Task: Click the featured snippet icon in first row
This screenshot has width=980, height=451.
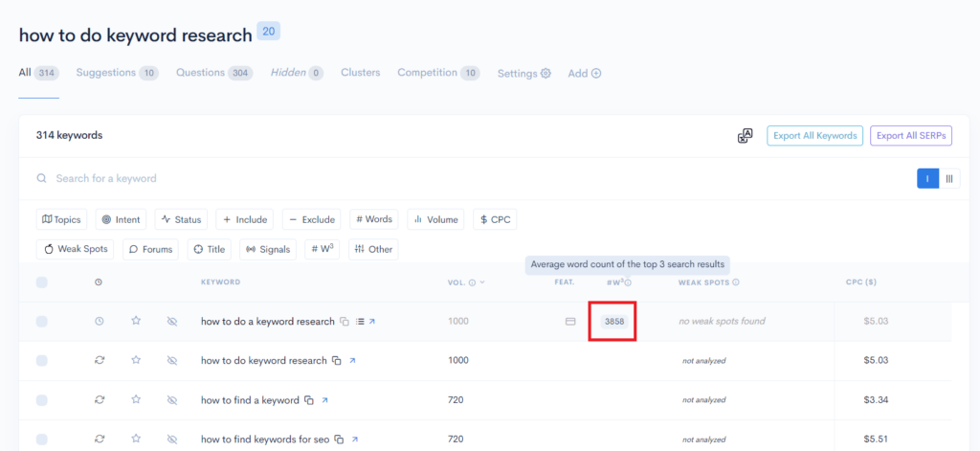Action: click(570, 322)
